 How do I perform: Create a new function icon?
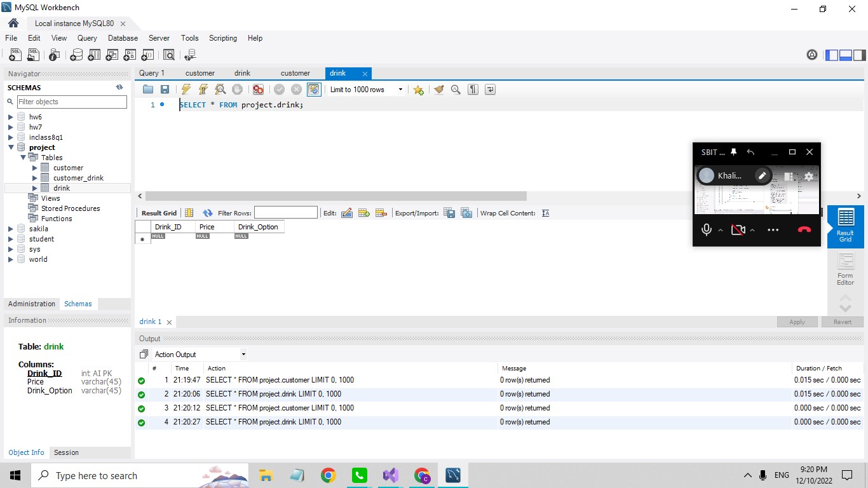click(x=147, y=55)
